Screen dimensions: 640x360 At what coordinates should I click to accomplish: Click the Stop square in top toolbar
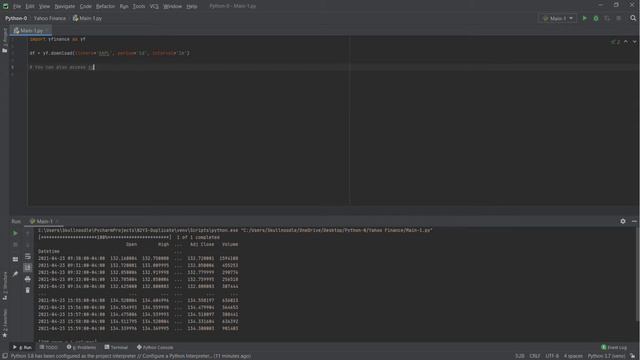tap(619, 18)
